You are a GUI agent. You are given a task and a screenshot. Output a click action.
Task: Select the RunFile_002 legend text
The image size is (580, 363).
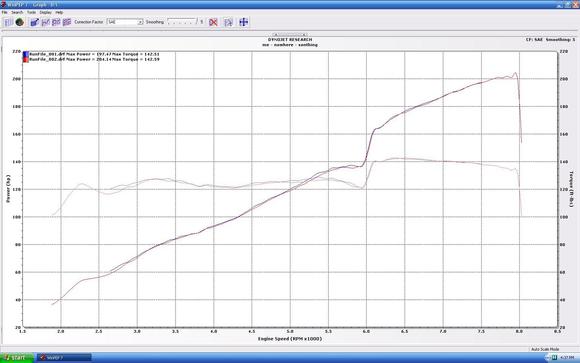[x=94, y=59]
